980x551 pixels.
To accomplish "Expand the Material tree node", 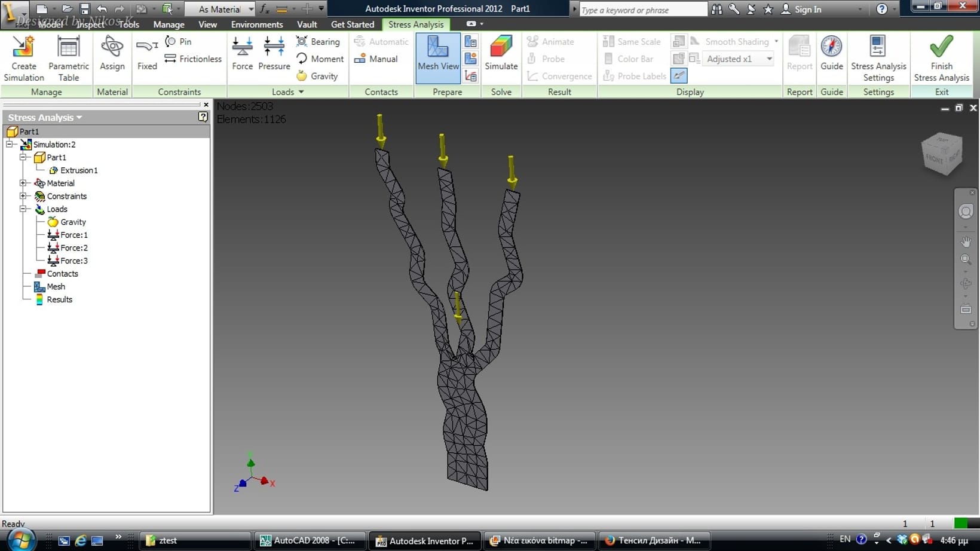I will pyautogui.click(x=23, y=183).
